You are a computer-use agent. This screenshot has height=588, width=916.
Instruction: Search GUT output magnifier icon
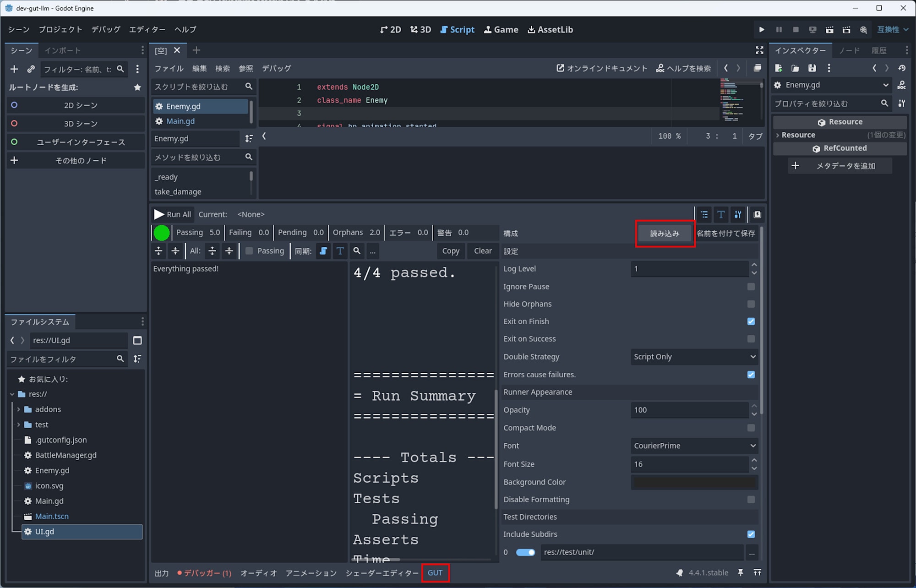pos(357,251)
